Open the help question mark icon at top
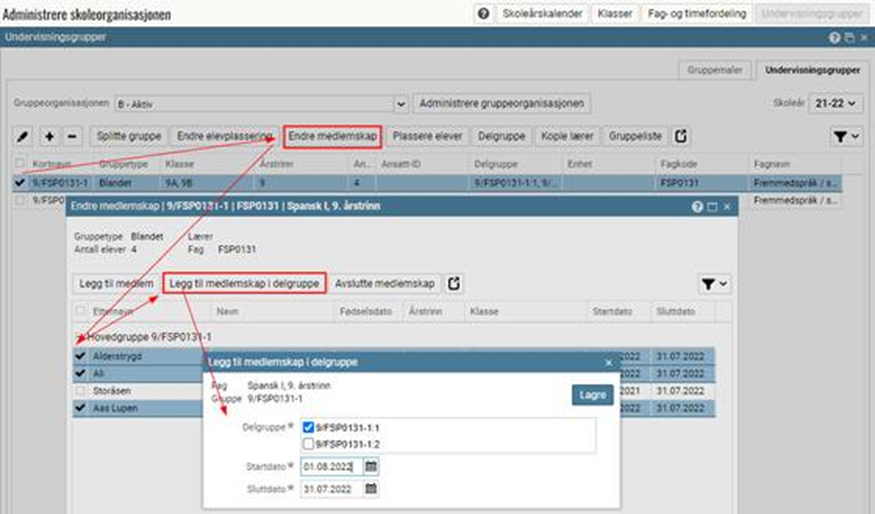The width and height of the screenshot is (875, 514). [x=483, y=14]
